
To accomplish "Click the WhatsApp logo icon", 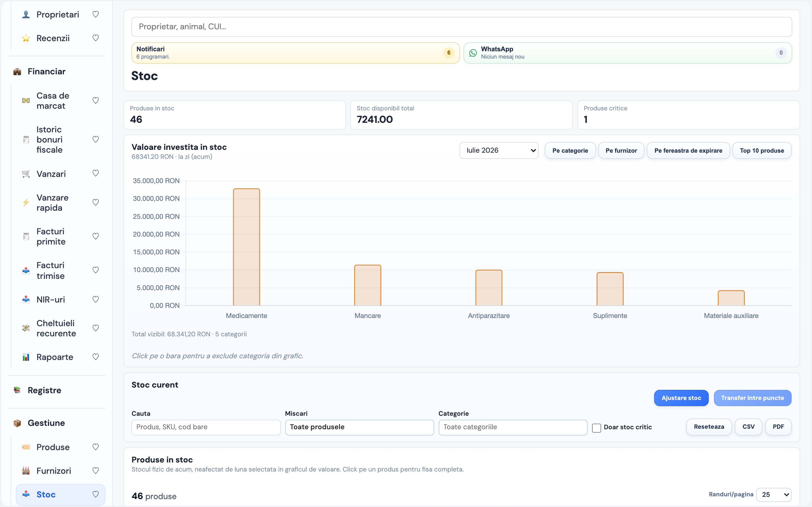I will [x=473, y=53].
